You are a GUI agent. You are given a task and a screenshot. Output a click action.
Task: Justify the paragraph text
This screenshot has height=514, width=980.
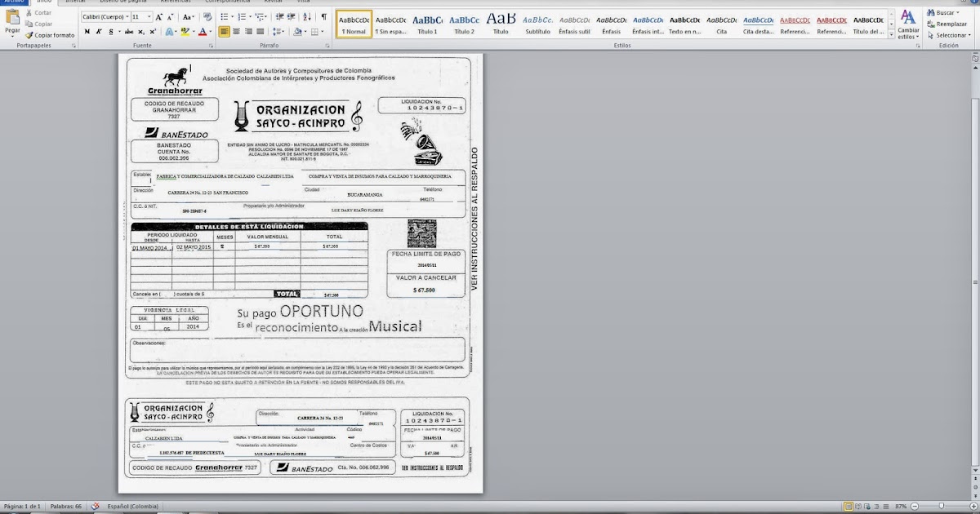(260, 32)
